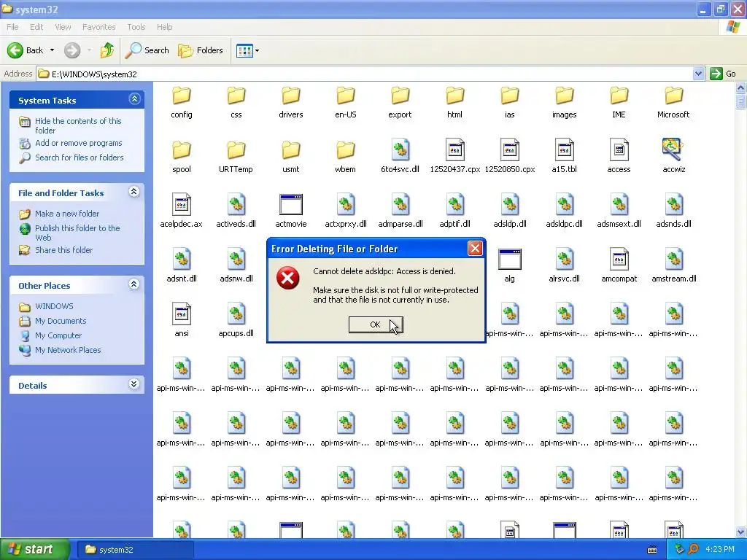Select the images folder icon

(565, 96)
